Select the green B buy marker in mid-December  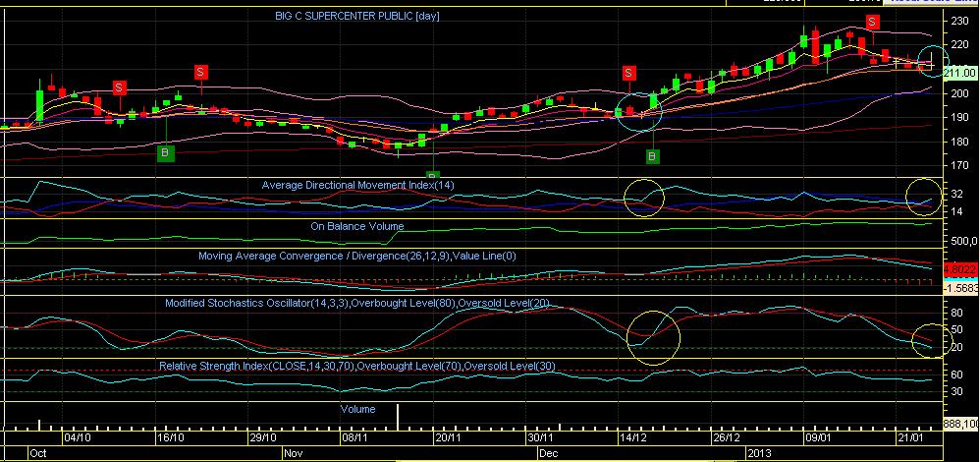(652, 156)
